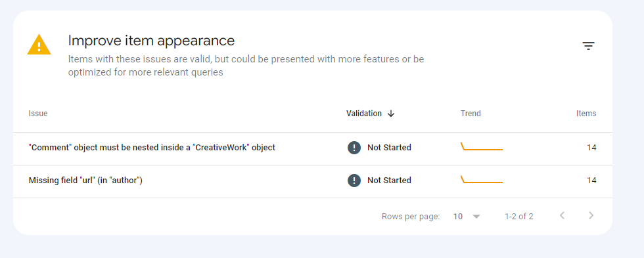Click the Improve item appearance heading

[151, 41]
